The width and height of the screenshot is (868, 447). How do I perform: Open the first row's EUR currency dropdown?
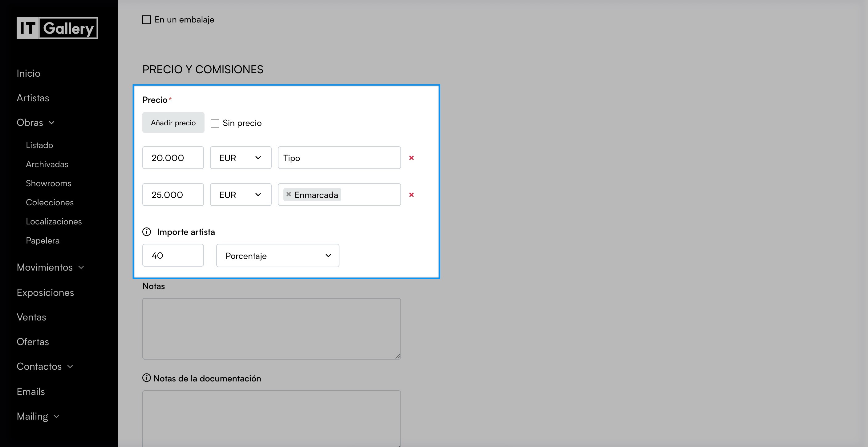pos(241,158)
